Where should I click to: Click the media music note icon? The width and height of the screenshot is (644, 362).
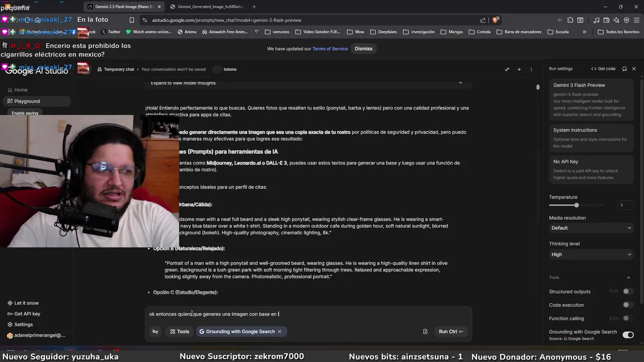[x=597, y=20]
